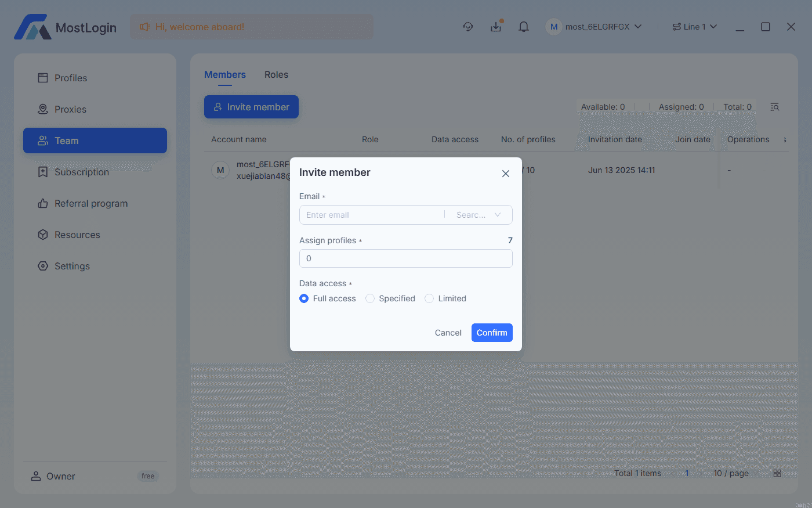
Task: Click the Join date column header
Action: tap(693, 139)
